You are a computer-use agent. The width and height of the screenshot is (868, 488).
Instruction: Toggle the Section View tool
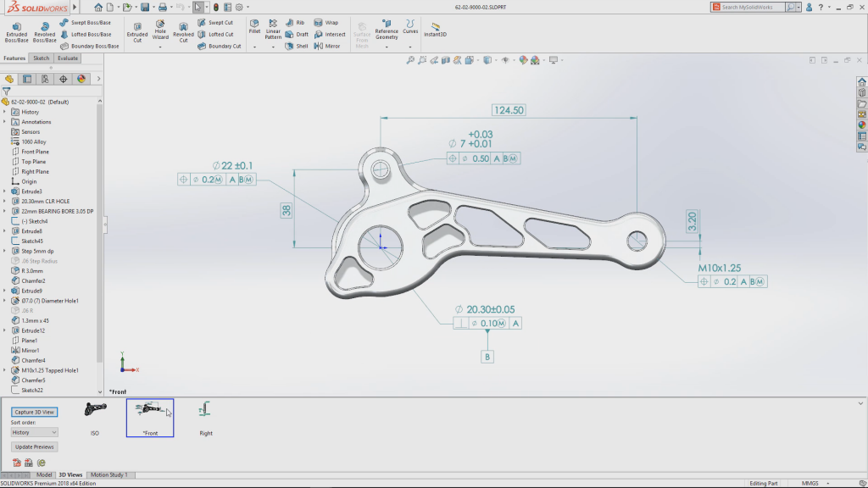click(x=445, y=60)
